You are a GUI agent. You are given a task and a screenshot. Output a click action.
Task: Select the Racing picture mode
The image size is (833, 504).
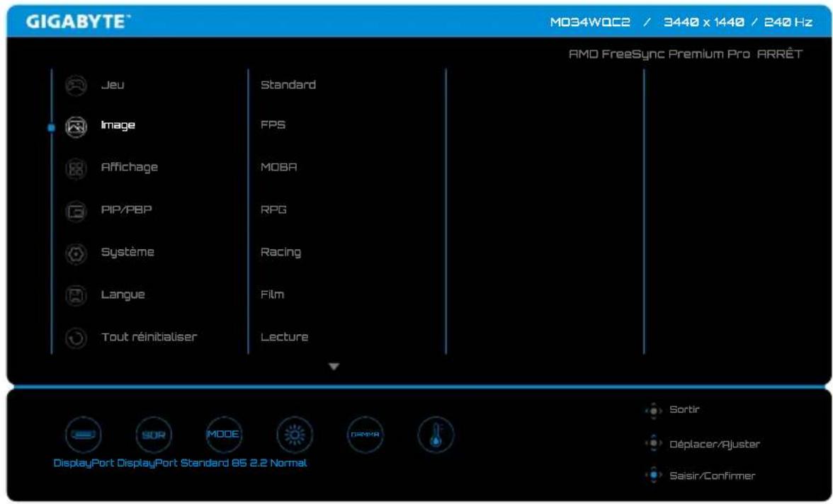280,252
